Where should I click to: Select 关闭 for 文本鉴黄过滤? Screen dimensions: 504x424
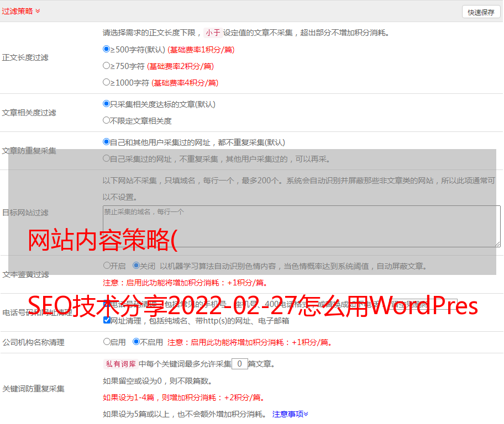(136, 266)
